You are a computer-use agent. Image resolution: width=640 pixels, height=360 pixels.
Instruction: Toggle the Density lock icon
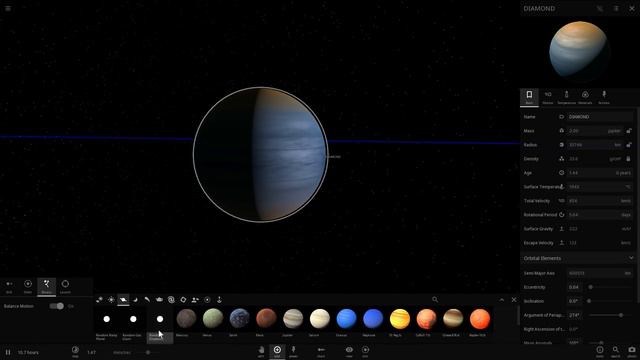(x=629, y=159)
